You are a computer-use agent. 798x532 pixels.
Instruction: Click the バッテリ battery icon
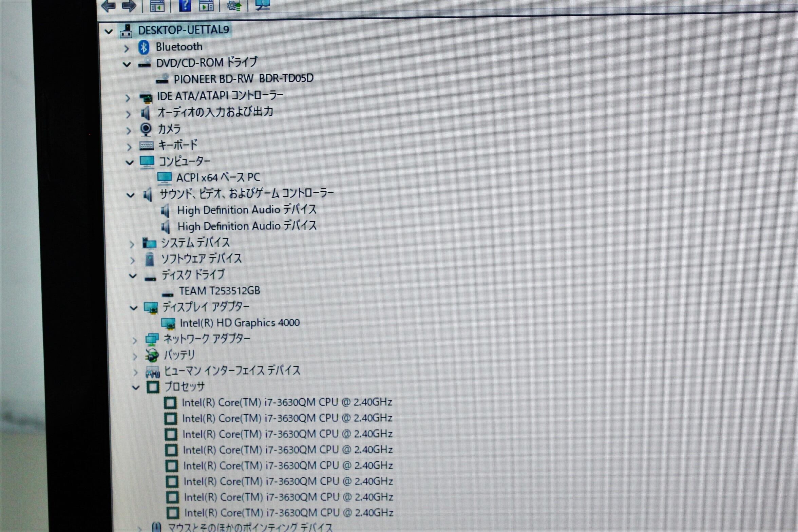[x=152, y=356]
